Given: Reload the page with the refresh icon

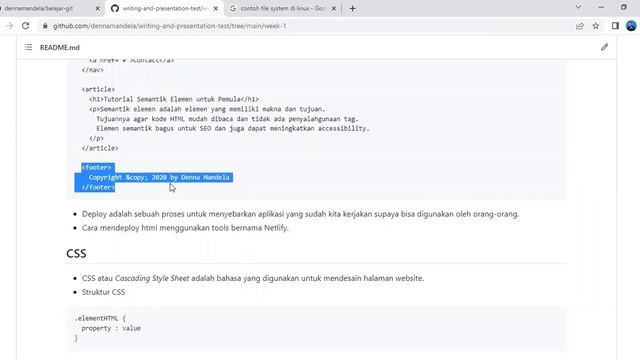Looking at the screenshot, I should coord(25,26).
